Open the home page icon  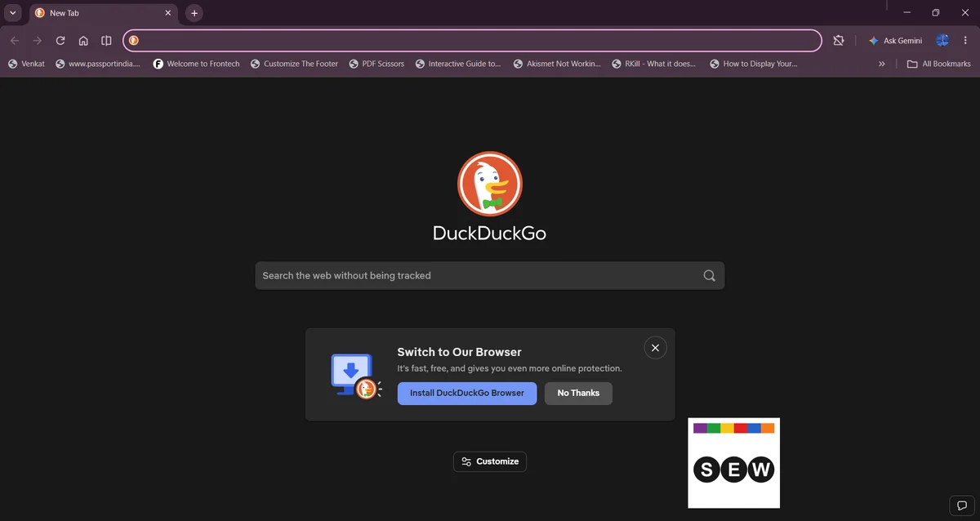[83, 41]
